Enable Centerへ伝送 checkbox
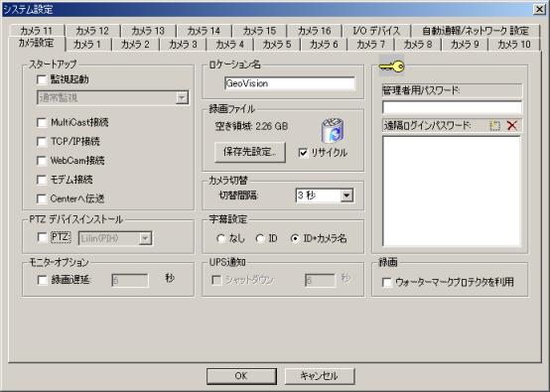550x392 pixels. [x=42, y=198]
